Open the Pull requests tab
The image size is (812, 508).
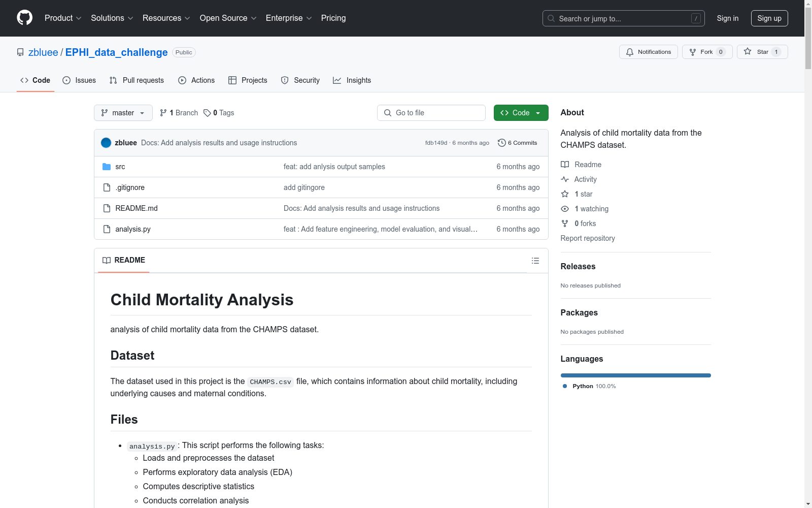click(137, 80)
